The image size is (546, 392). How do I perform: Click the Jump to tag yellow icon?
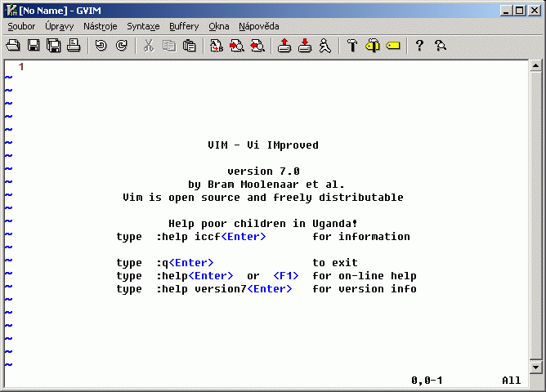[393, 46]
